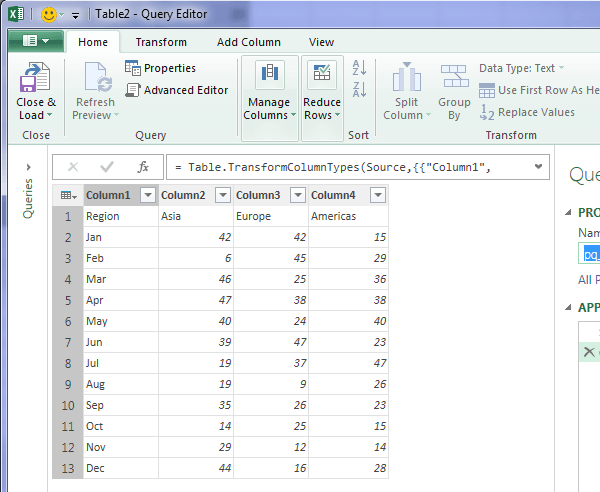Select row number 1
The width and height of the screenshot is (600, 492).
click(x=68, y=216)
